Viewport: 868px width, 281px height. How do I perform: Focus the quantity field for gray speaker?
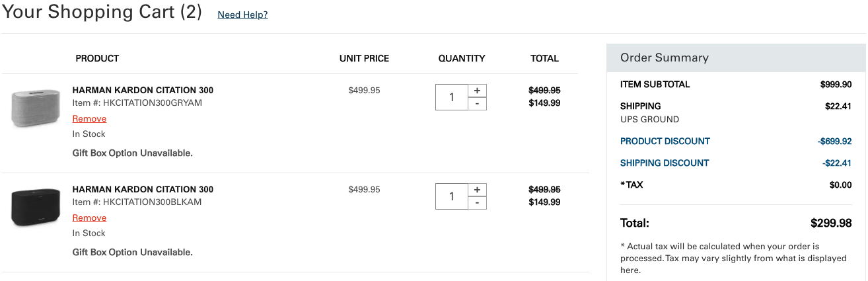pyautogui.click(x=452, y=97)
